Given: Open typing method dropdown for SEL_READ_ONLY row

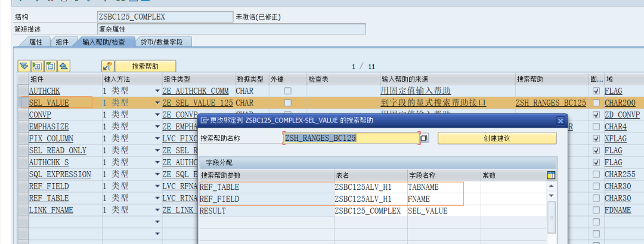Looking at the screenshot, I should click(157, 150).
